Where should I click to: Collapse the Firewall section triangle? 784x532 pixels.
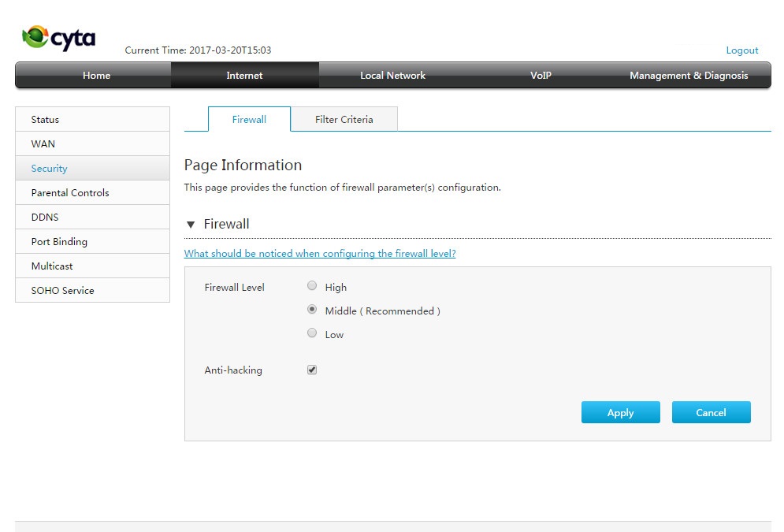(x=191, y=225)
